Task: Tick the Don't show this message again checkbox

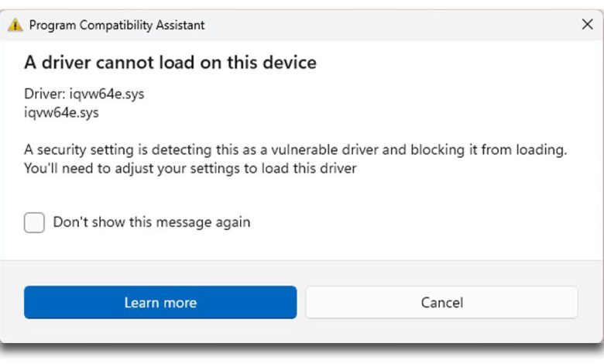Action: point(34,223)
